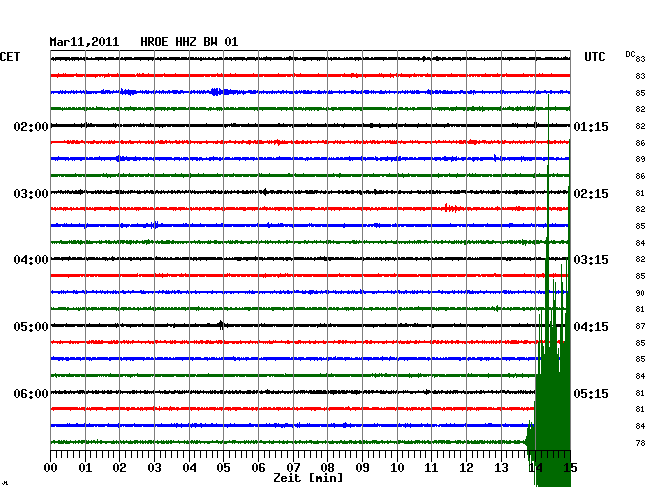This screenshot has height=494, width=650.
Task: Click the 04:15 UTC time label
Action: pyautogui.click(x=591, y=327)
